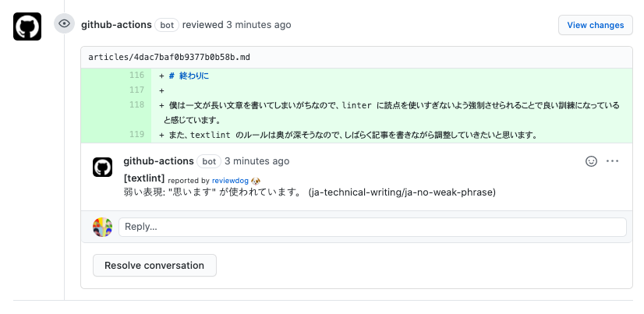Click the reviewdog dog emoji
The width and height of the screenshot is (644, 314).
pyautogui.click(x=256, y=181)
